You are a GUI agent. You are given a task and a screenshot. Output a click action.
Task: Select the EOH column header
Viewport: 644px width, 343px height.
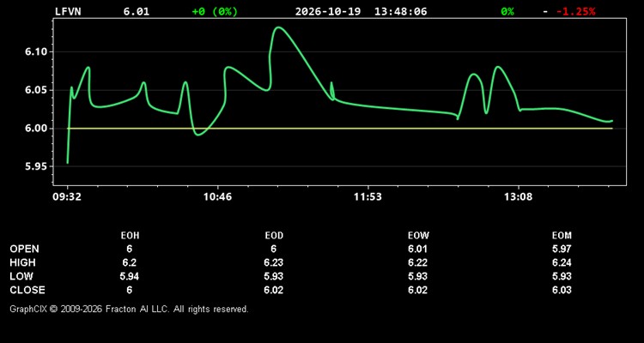(x=130, y=236)
